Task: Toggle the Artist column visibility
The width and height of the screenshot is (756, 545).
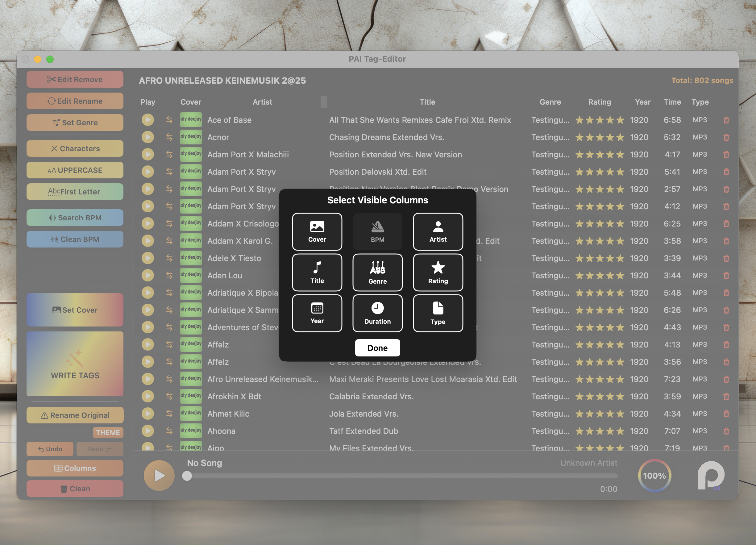Action: click(x=438, y=232)
